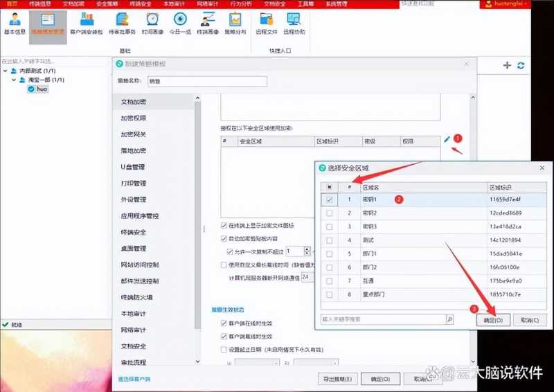Viewport: 554px width, 392px height.
Task: Toggle 客户端离线时生效 checkbox
Action: (224, 336)
